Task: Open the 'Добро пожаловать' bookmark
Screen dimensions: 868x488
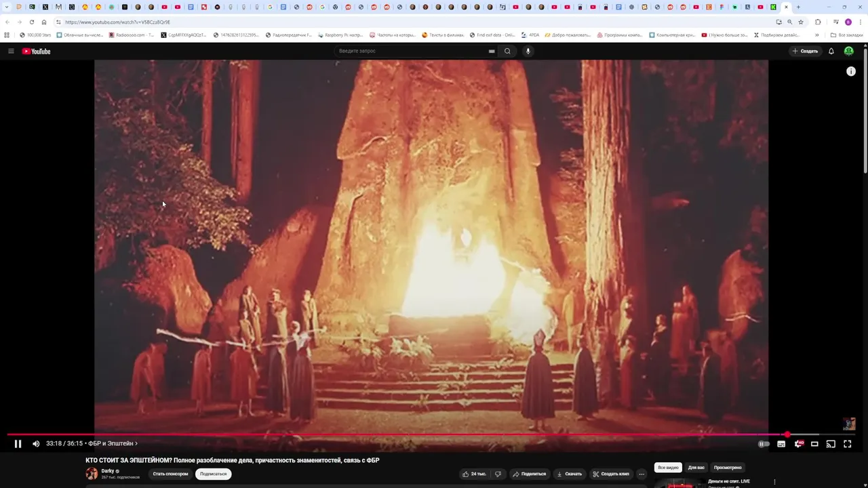Action: (567, 35)
